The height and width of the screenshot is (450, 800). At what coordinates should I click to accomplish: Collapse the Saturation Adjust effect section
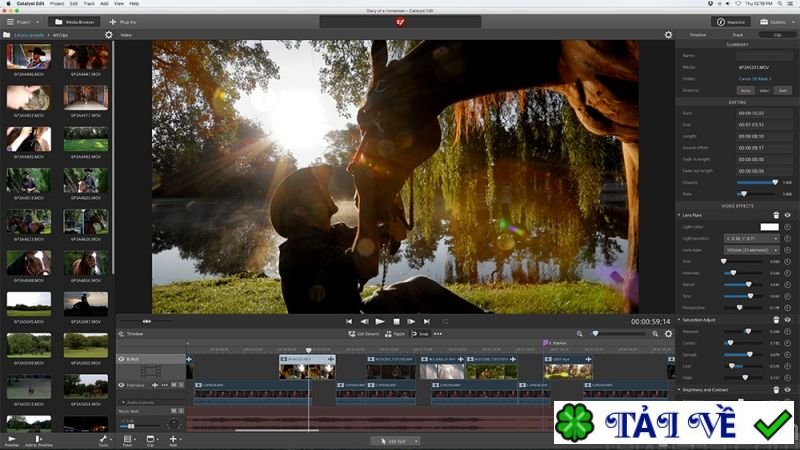point(678,320)
